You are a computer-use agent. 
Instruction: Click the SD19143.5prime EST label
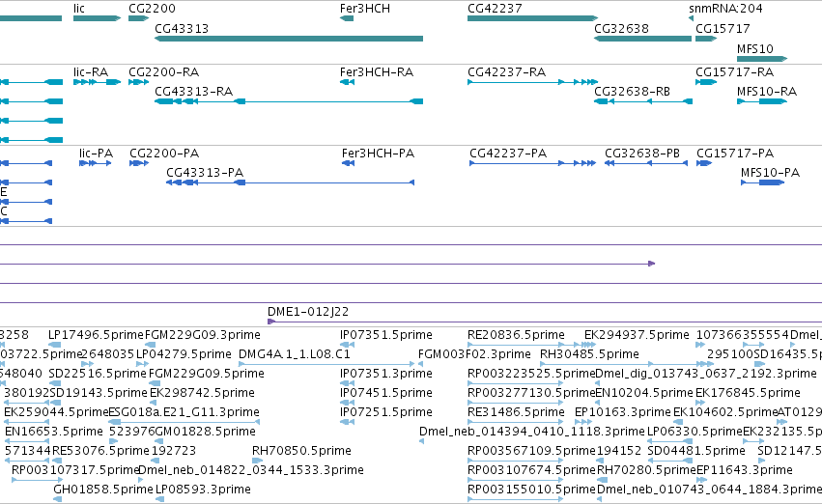point(99,392)
